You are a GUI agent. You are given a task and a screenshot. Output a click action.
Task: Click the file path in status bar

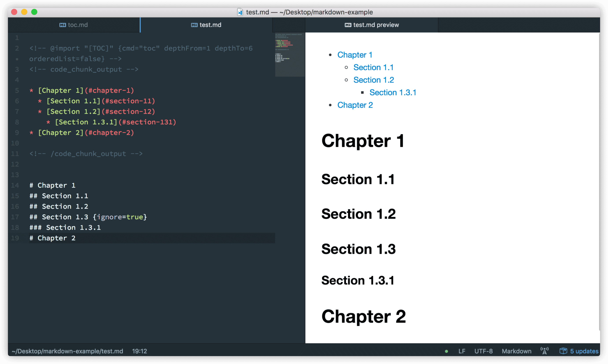(x=68, y=351)
